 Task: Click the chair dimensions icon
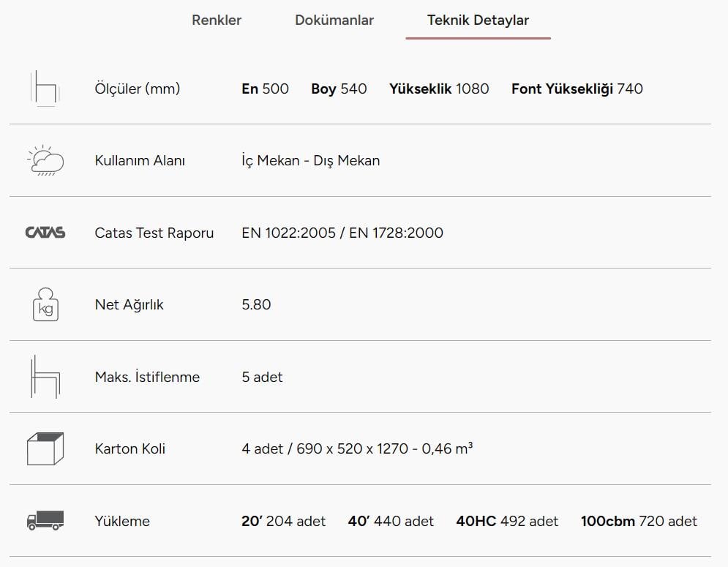pos(45,89)
